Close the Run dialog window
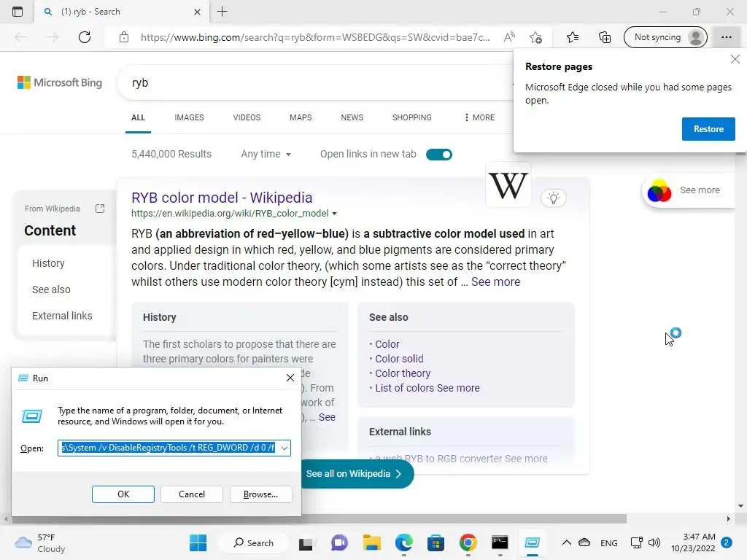 tap(290, 378)
